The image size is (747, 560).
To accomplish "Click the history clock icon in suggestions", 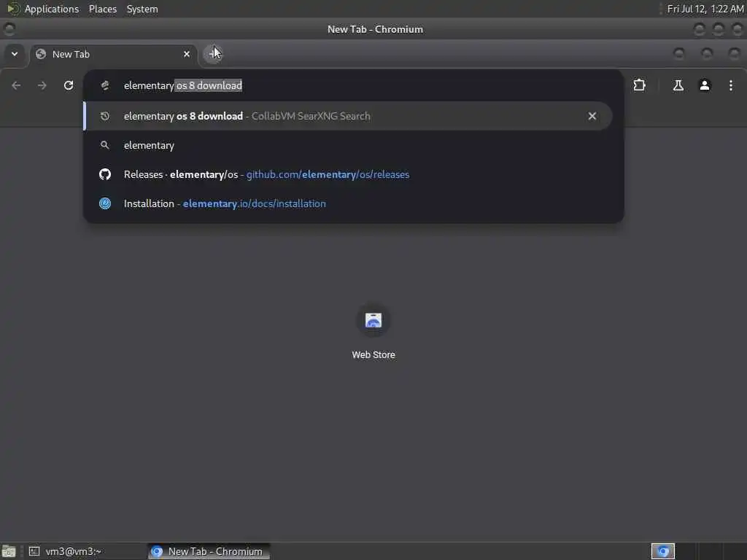I will pyautogui.click(x=105, y=116).
